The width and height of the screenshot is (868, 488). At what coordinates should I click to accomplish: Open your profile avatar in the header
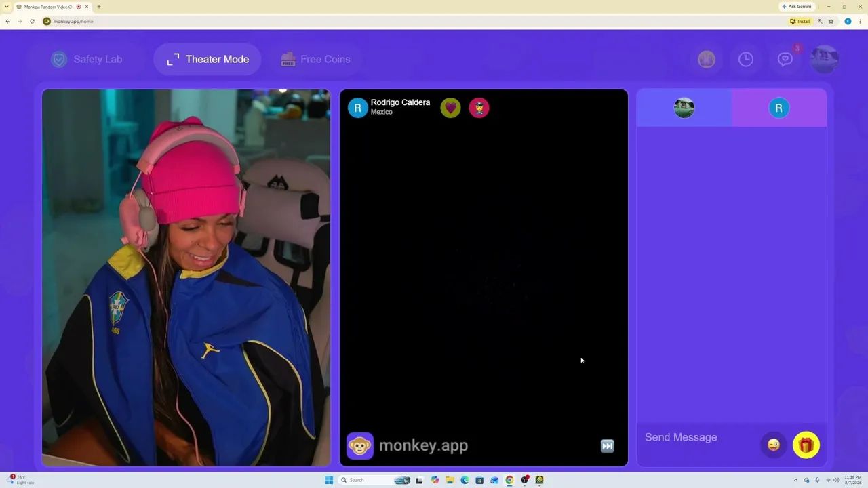[825, 59]
